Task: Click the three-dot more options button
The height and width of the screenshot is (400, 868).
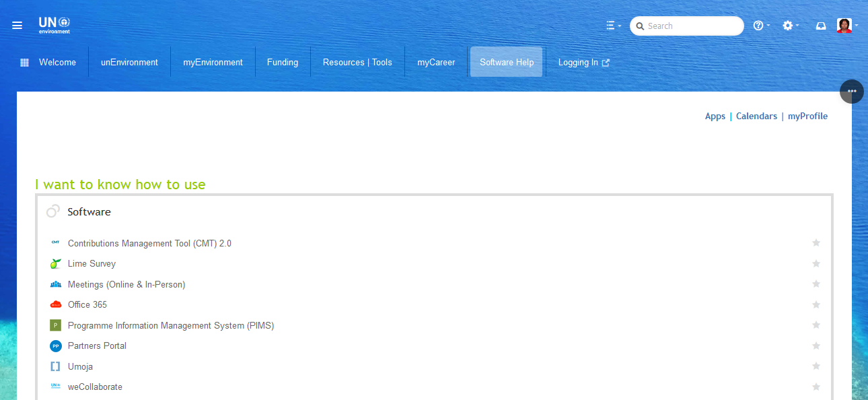Action: pyautogui.click(x=852, y=91)
